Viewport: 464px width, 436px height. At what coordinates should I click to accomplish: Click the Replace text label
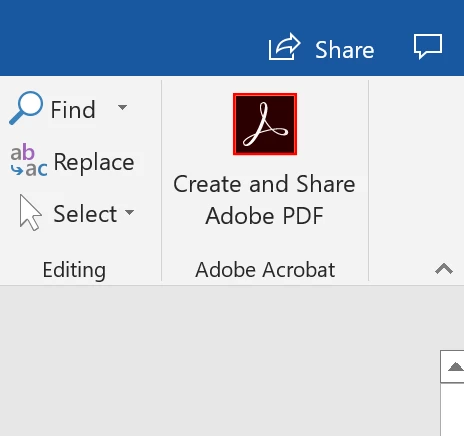pos(94,162)
